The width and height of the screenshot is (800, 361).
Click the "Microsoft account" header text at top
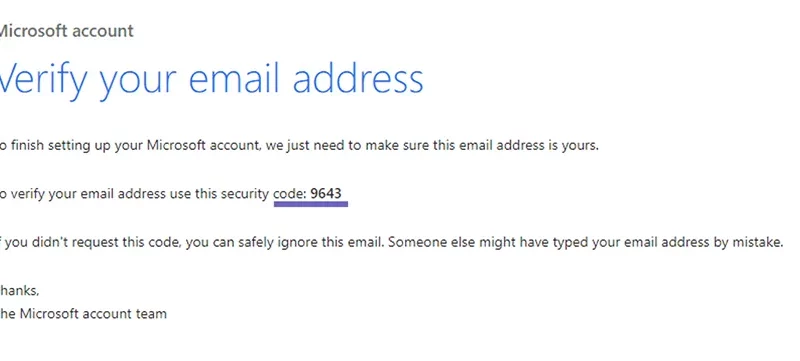(66, 31)
